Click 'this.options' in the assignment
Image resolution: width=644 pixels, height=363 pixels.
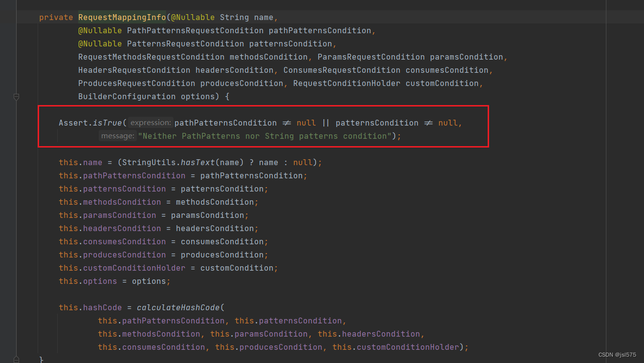coord(88,281)
